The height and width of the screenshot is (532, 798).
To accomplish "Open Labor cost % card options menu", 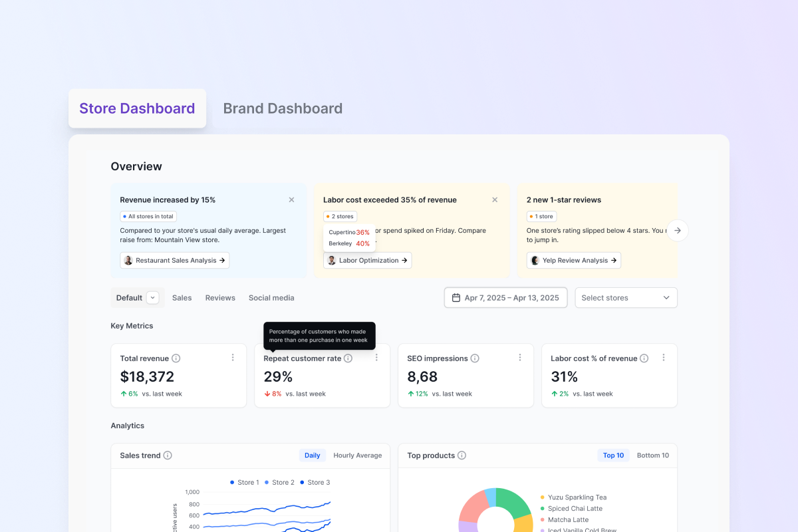I will pyautogui.click(x=664, y=358).
